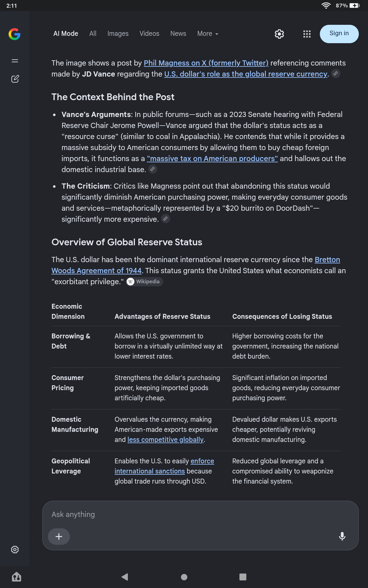Switch to Images tab
Image resolution: width=368 pixels, height=588 pixels.
click(x=118, y=34)
